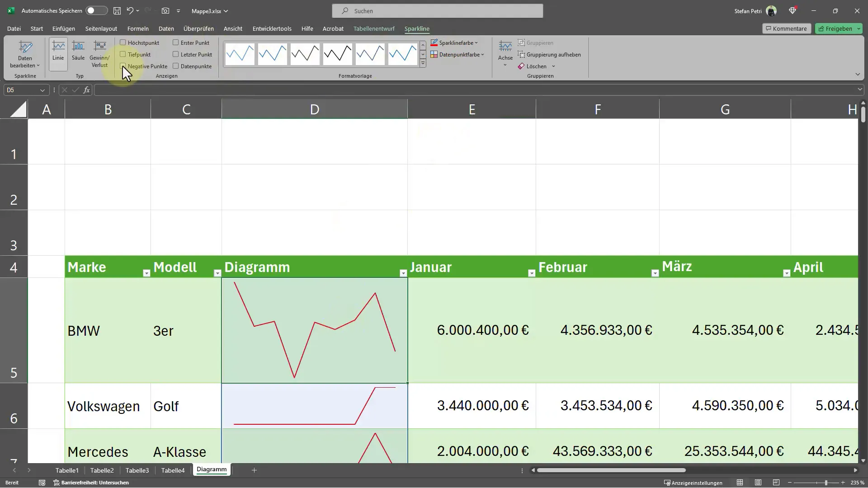Enable the Negative Punkte checkbox
This screenshot has width=868, height=488.
pyautogui.click(x=123, y=66)
